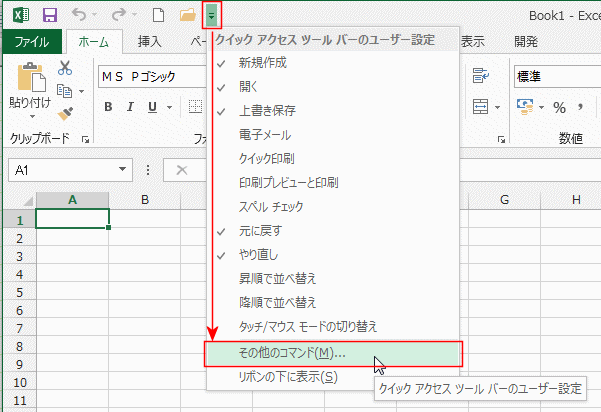
Task: Click the Cancel X icon in formula bar
Action: [182, 170]
